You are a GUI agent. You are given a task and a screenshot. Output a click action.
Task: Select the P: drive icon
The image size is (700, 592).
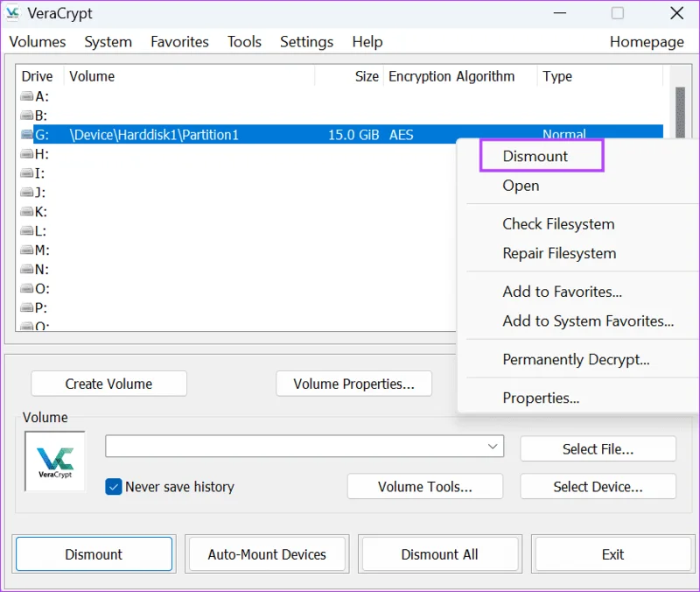[x=27, y=308]
